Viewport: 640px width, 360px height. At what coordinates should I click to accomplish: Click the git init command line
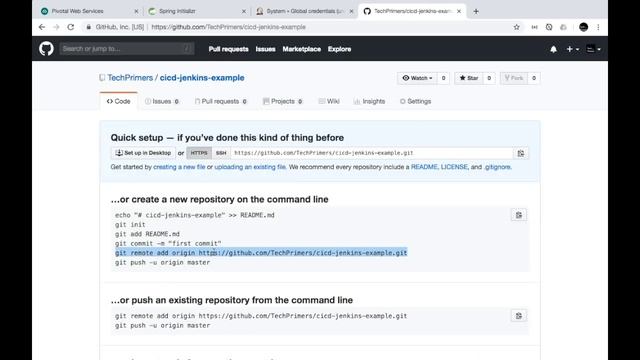130,224
